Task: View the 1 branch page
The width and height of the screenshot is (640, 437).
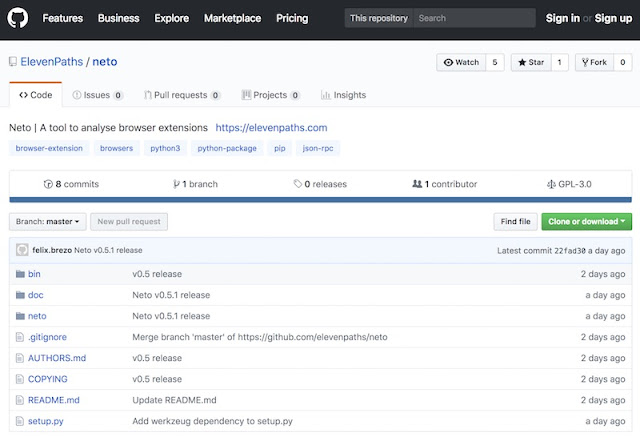Action: pos(195,184)
